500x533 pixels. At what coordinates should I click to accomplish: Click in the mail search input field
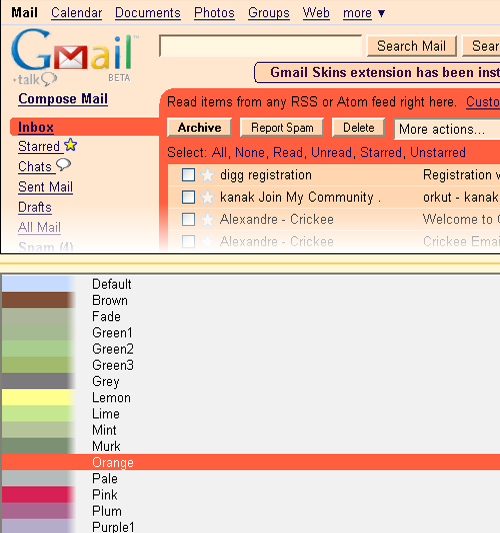pyautogui.click(x=261, y=46)
